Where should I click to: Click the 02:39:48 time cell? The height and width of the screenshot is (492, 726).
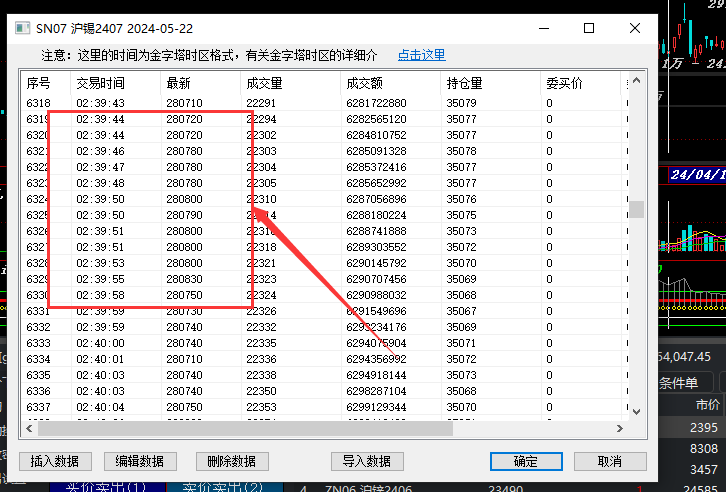100,183
